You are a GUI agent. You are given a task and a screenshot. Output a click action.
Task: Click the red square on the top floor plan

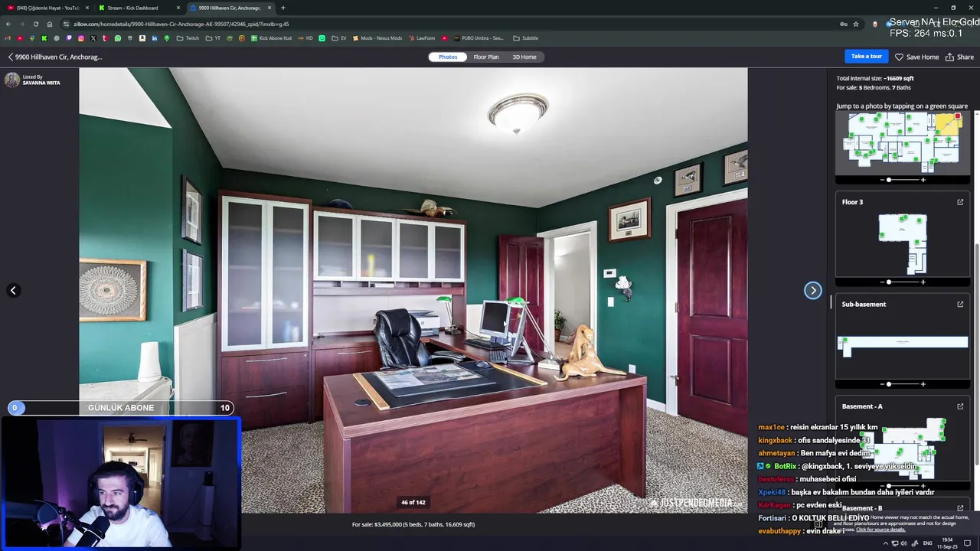(957, 116)
